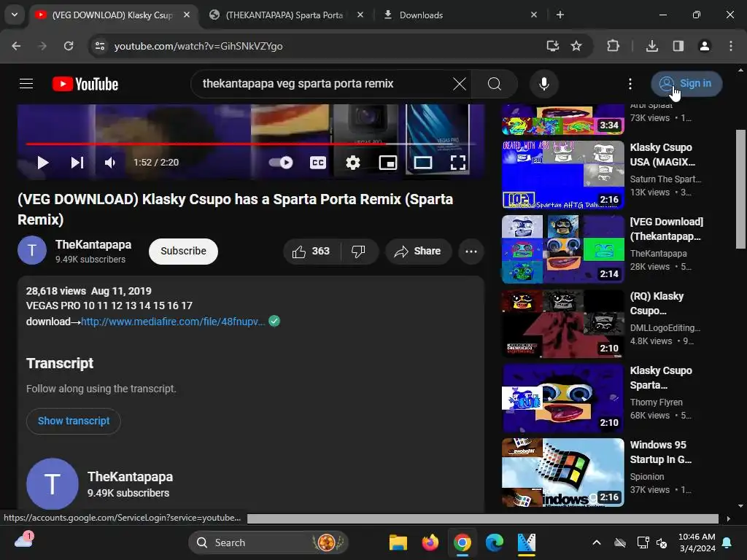This screenshot has width=747, height=560.
Task: Enable miniplayer mode
Action: [388, 163]
